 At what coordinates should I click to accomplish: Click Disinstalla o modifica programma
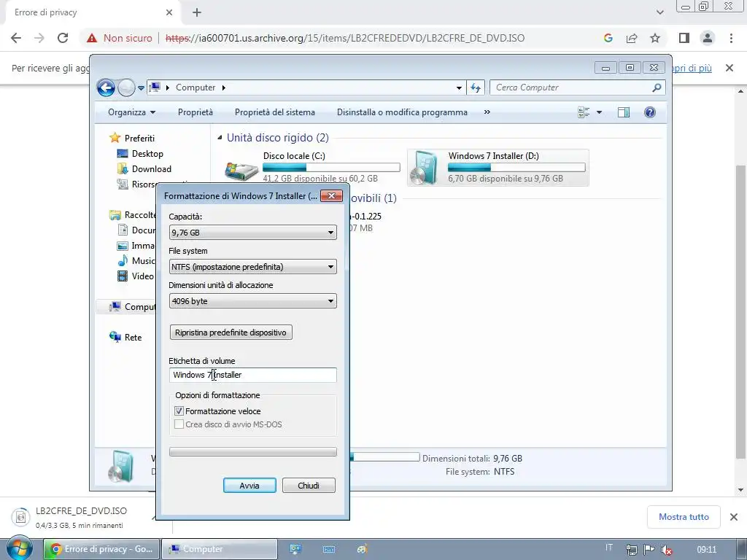tap(402, 112)
